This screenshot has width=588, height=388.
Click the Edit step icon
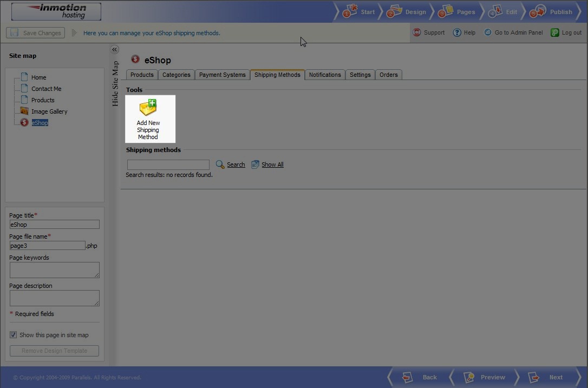point(495,11)
